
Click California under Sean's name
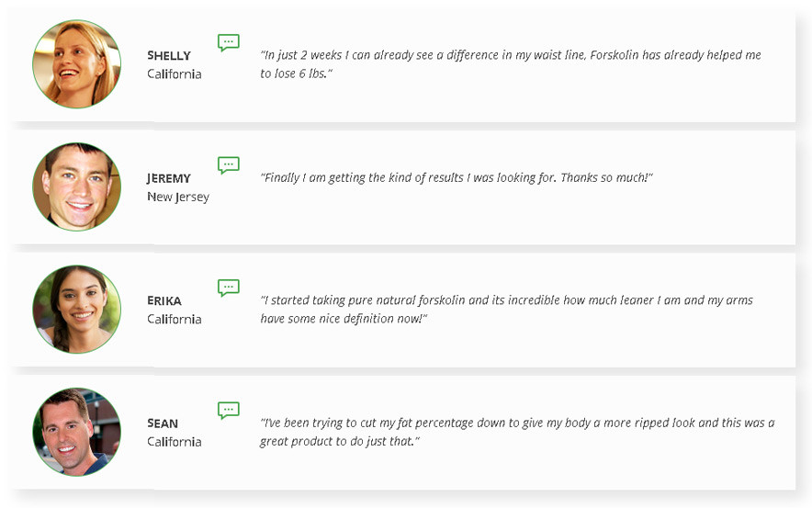(174, 442)
